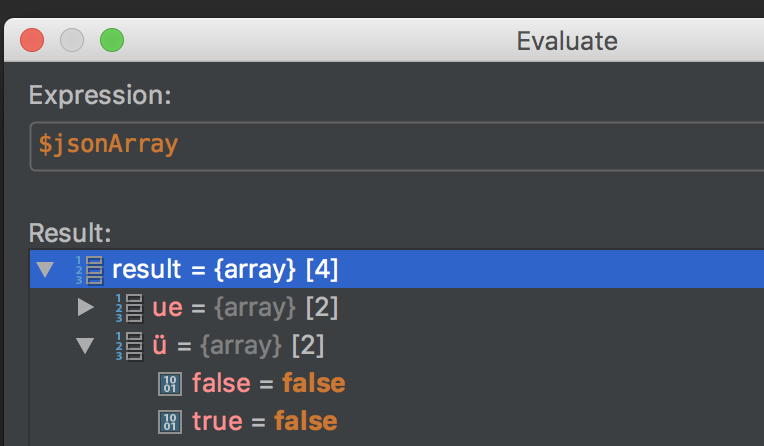Focus the Expression field containing $jsonArray
The image size is (764, 446).
400,145
